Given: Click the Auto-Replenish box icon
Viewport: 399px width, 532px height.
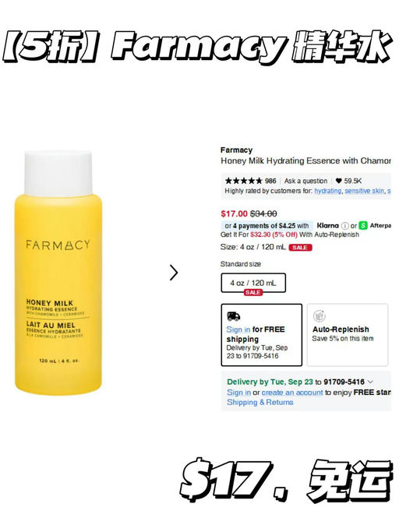Looking at the screenshot, I should [320, 316].
